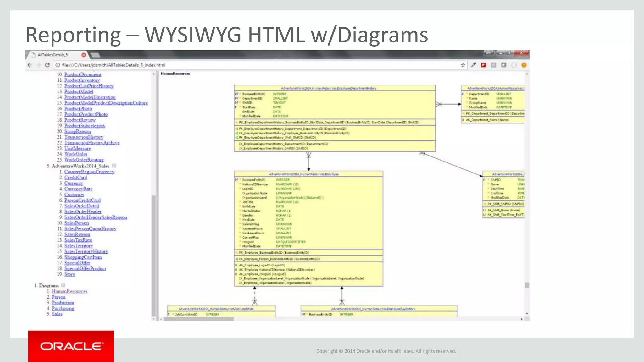Open the PersonCreditCard link
The image size is (644, 362).
(82, 200)
